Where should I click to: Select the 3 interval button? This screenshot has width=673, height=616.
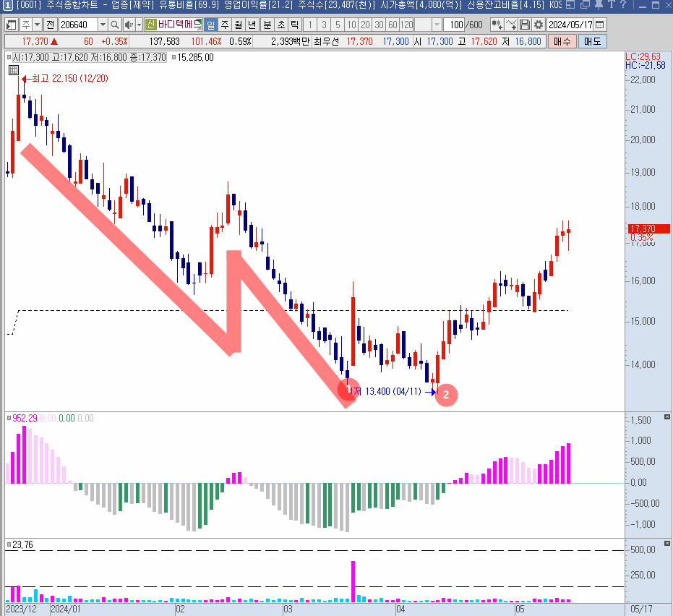324,25
